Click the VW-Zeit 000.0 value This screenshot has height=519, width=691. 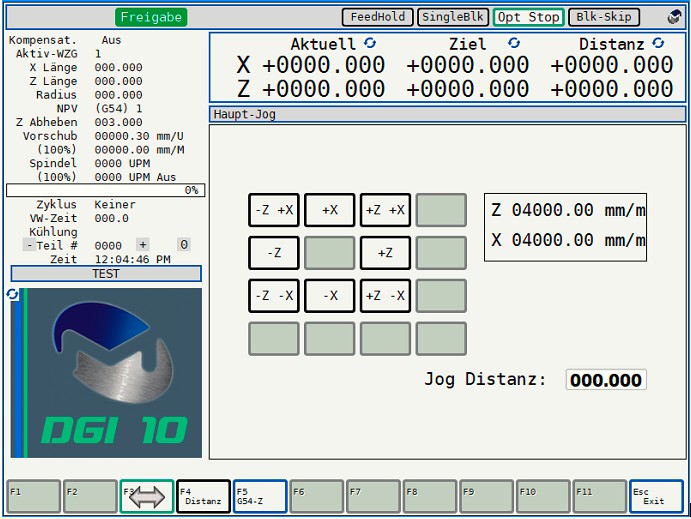coord(111,218)
